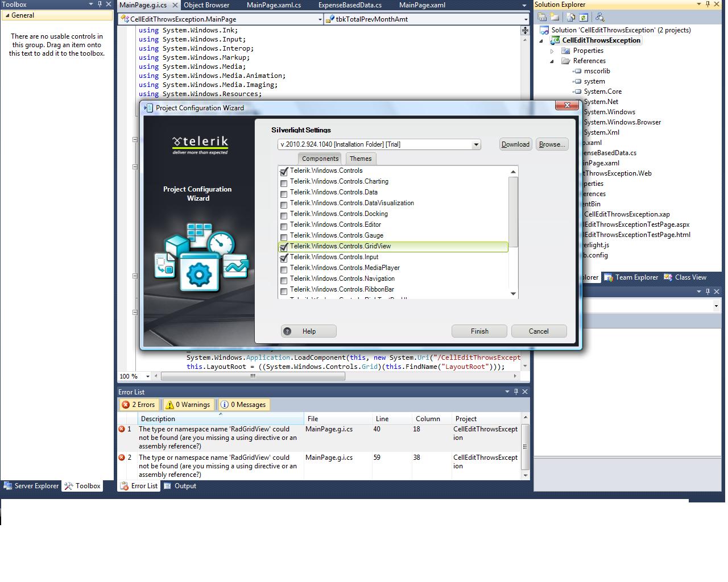
Task: Click the Browse... button
Action: click(x=552, y=144)
